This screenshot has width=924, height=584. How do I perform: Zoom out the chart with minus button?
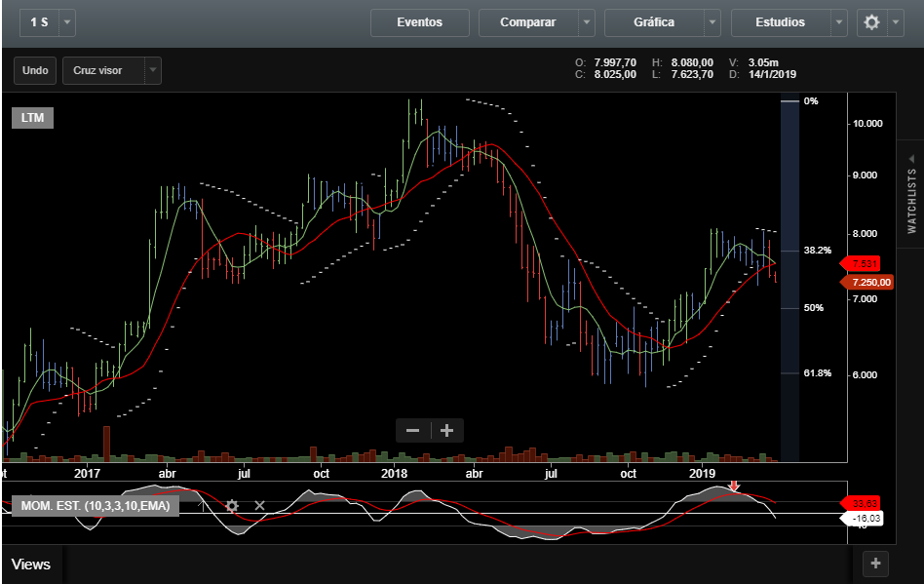point(413,430)
